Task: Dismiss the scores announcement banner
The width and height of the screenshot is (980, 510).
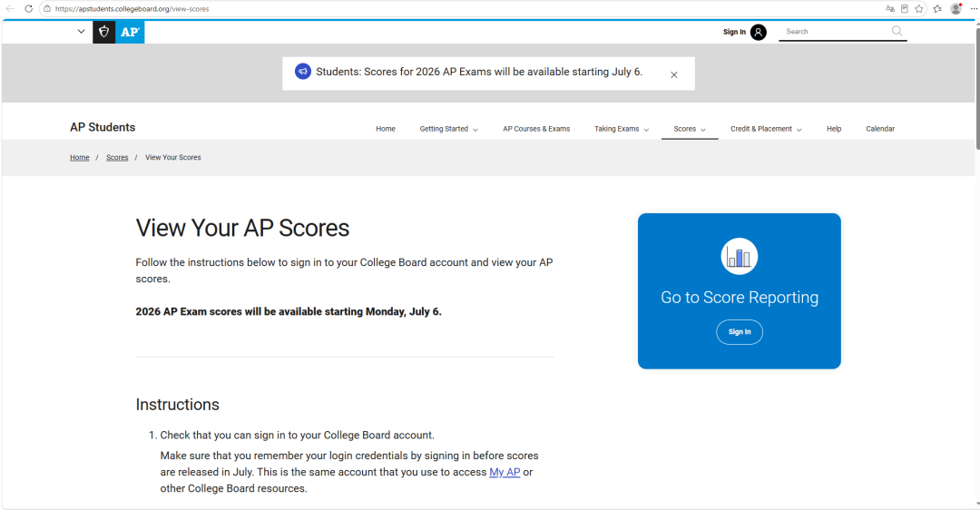Action: [673, 75]
